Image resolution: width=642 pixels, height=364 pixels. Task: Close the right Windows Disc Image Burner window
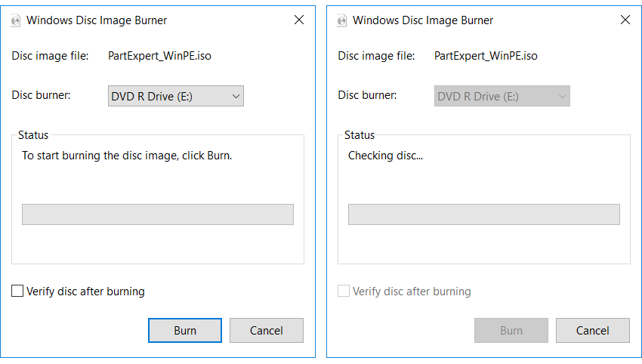coord(625,20)
